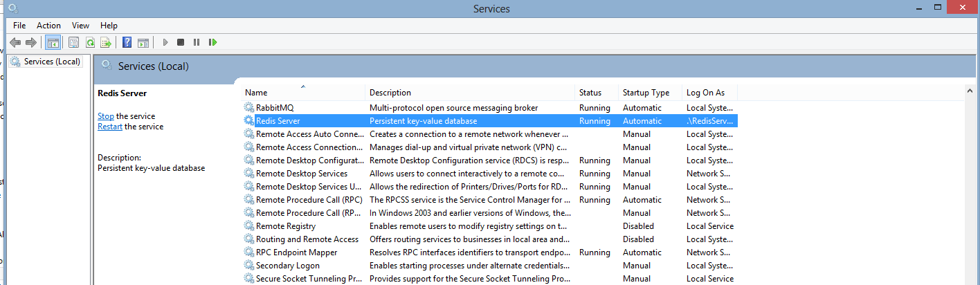Toggle Show/Hide Action Pane button
This screenshot has width=980, height=285.
(x=143, y=43)
